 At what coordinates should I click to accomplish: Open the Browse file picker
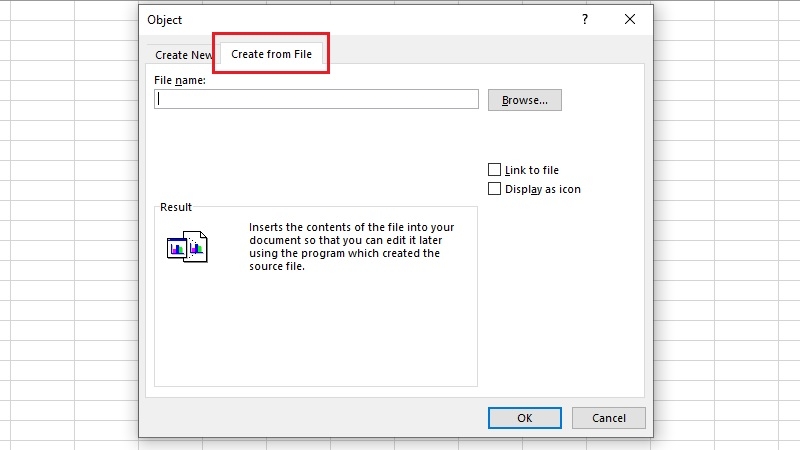pos(524,100)
